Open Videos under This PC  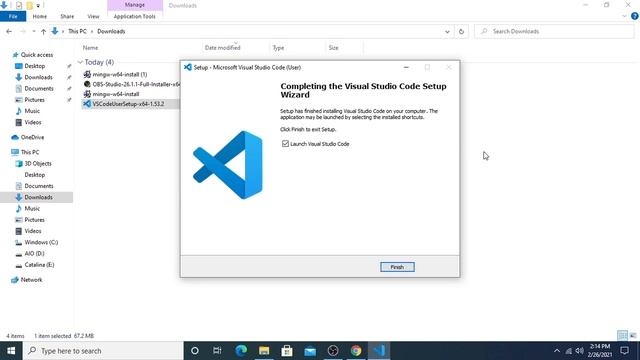pos(33,231)
